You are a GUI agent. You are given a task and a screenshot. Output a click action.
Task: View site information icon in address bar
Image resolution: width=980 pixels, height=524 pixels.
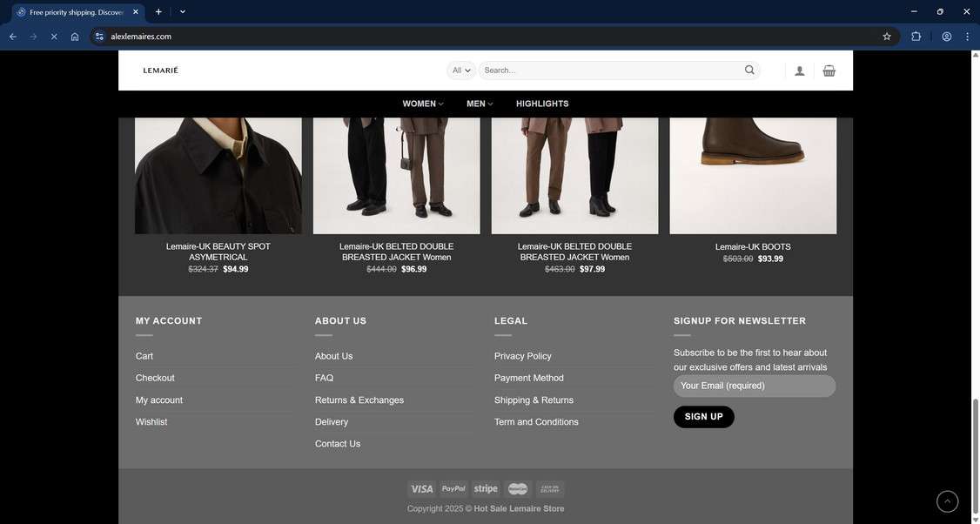pyautogui.click(x=98, y=37)
